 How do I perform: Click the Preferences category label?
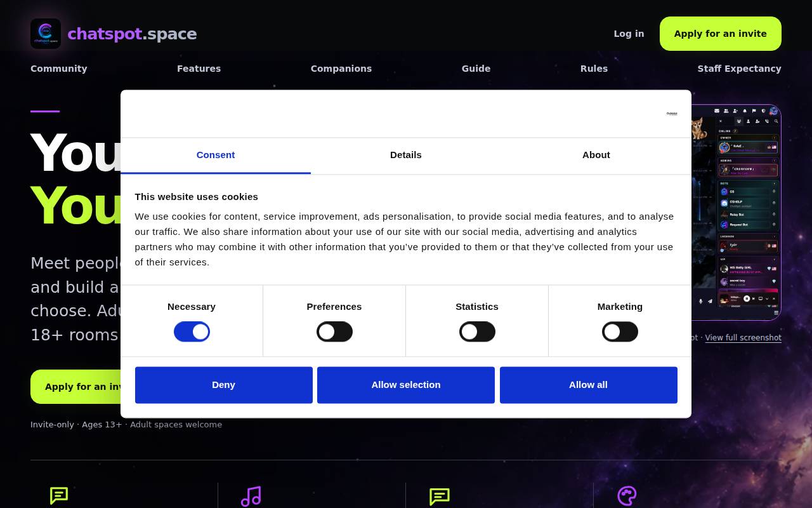click(x=334, y=307)
